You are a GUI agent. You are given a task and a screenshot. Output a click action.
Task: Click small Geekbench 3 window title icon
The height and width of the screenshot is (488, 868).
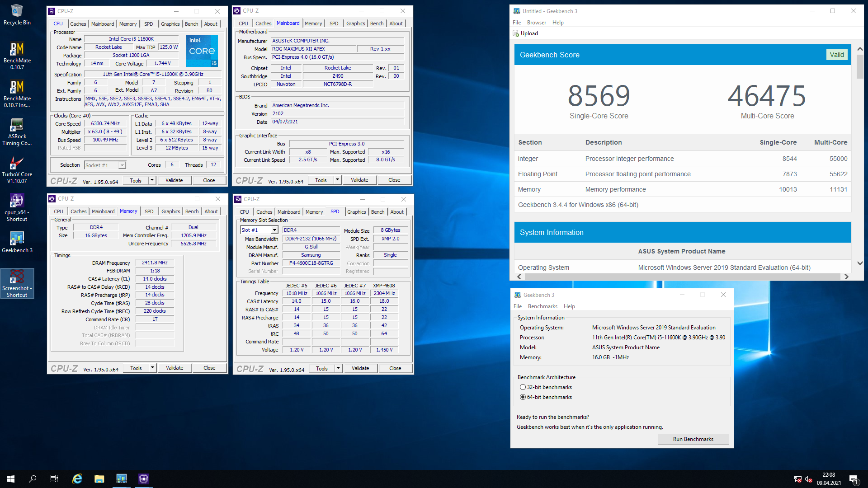coord(518,295)
